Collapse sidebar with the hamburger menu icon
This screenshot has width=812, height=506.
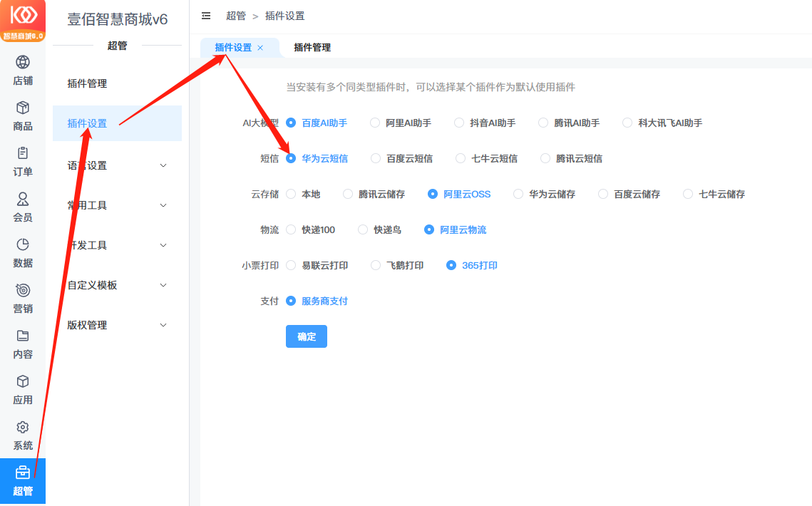click(x=207, y=16)
